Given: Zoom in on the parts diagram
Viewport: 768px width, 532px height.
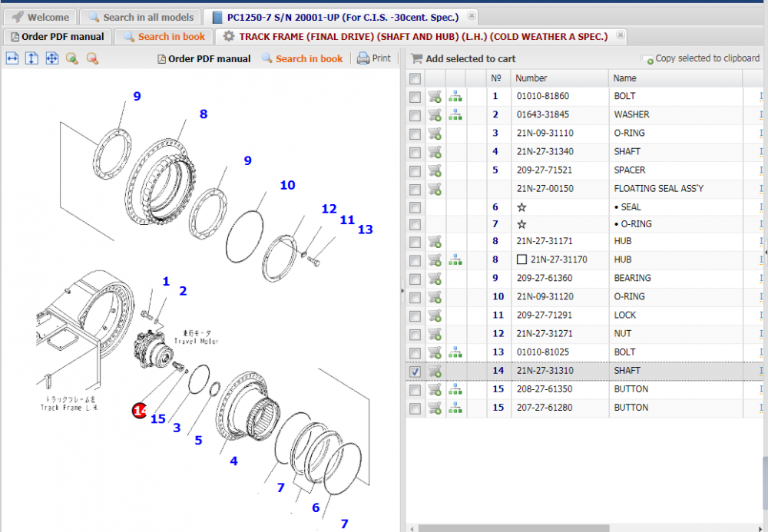Looking at the screenshot, I should pos(71,58).
